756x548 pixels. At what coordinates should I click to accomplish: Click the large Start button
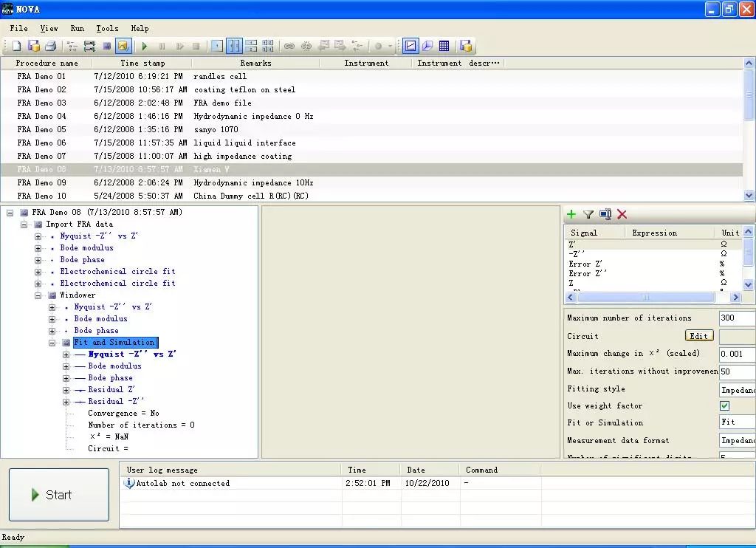[59, 494]
